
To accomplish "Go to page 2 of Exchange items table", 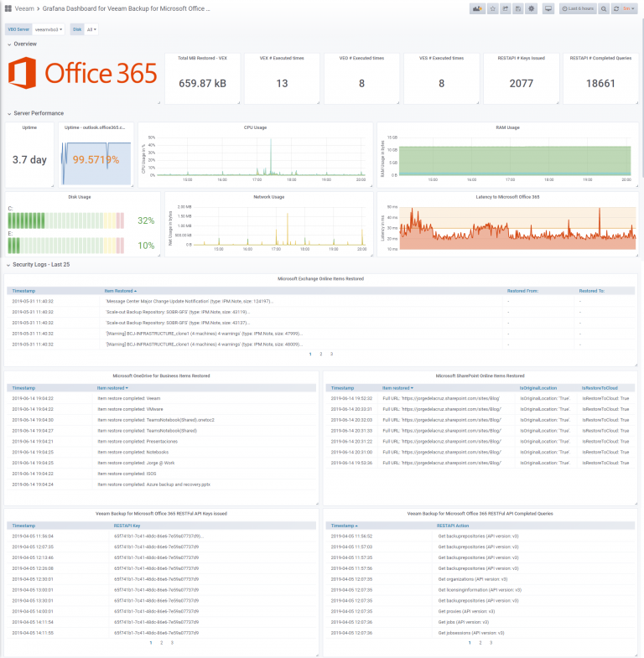I will click(320, 355).
